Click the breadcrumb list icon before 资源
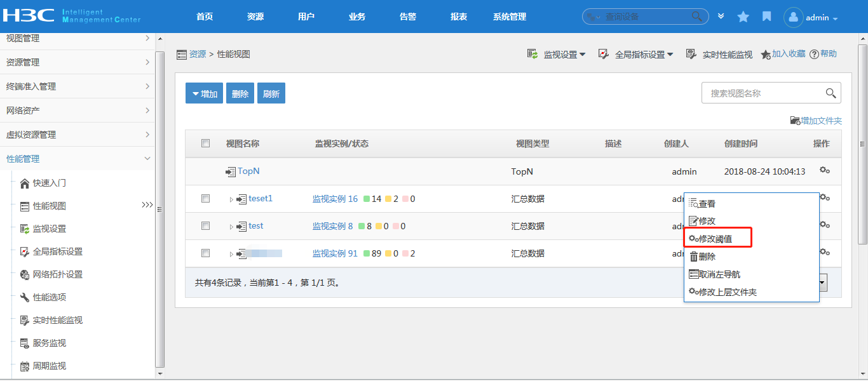The image size is (868, 381). (182, 55)
